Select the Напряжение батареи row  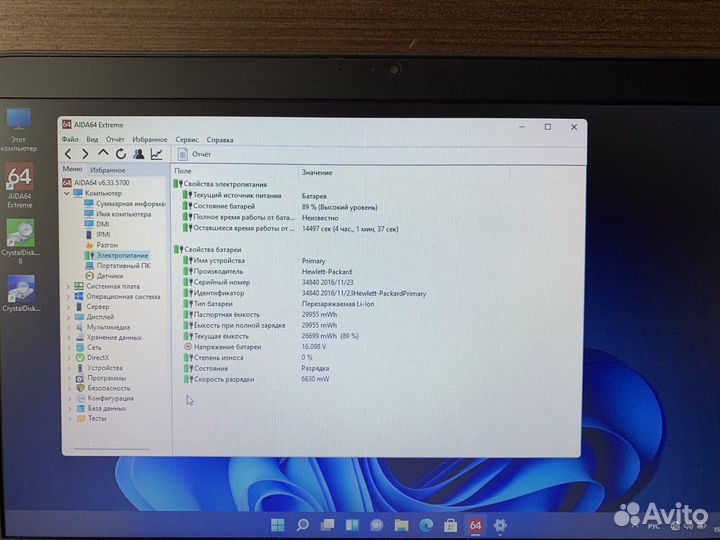(x=255, y=347)
